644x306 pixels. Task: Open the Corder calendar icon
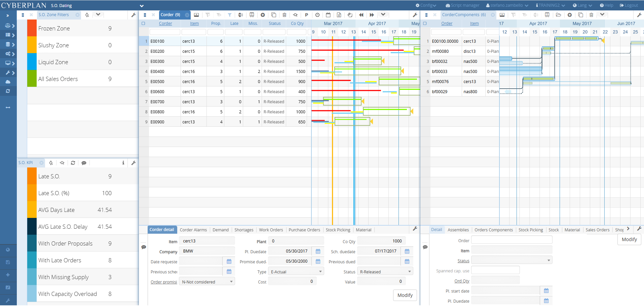[328, 15]
